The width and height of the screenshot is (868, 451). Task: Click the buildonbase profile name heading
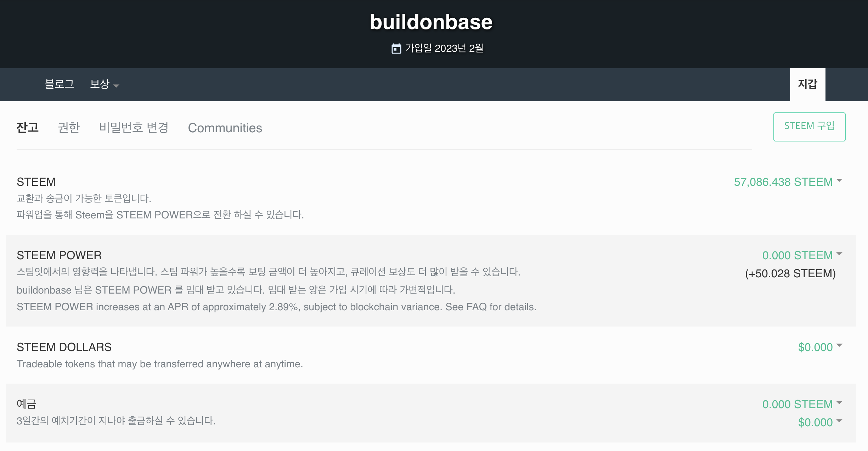[x=431, y=22]
